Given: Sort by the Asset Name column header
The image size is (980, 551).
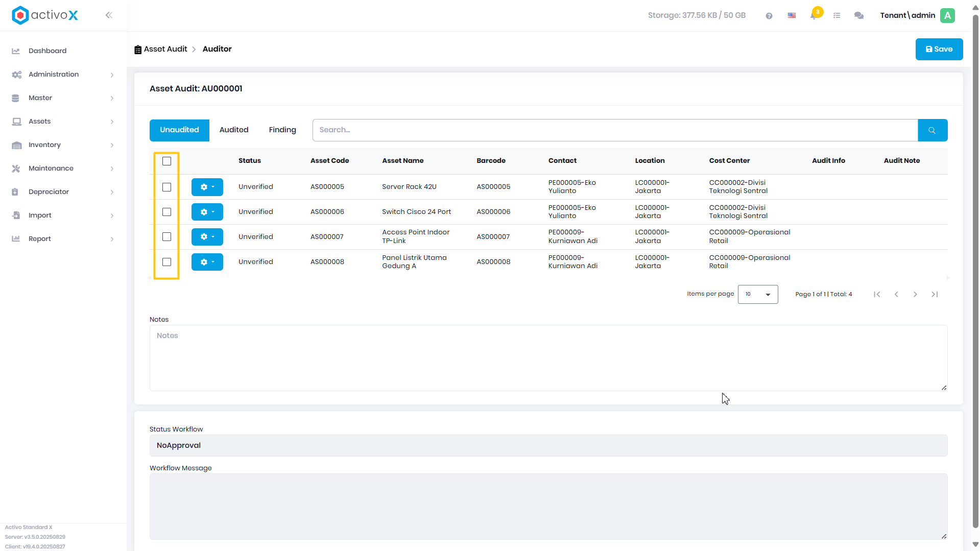Looking at the screenshot, I should 402,161.
